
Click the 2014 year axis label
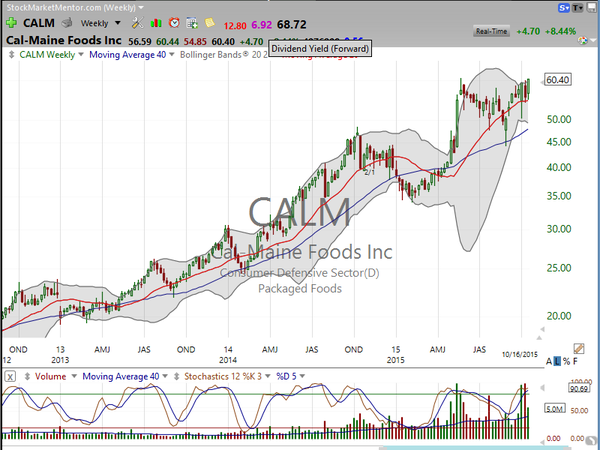click(x=228, y=360)
